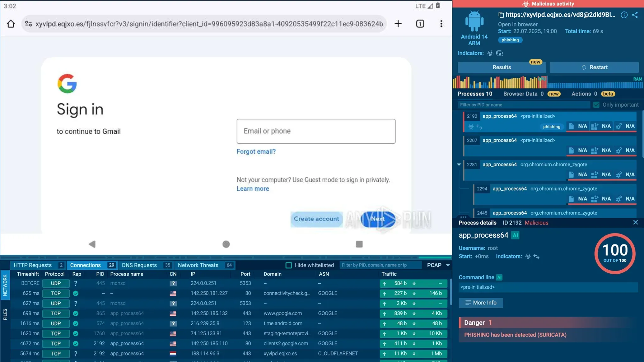Click the Create account button
Image resolution: width=644 pixels, height=362 pixels.
point(317,219)
